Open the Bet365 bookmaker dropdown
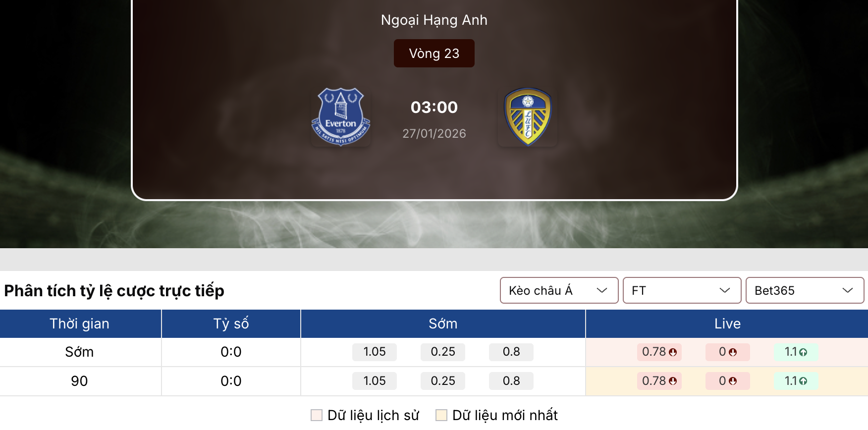This screenshot has width=868, height=430. click(x=805, y=290)
